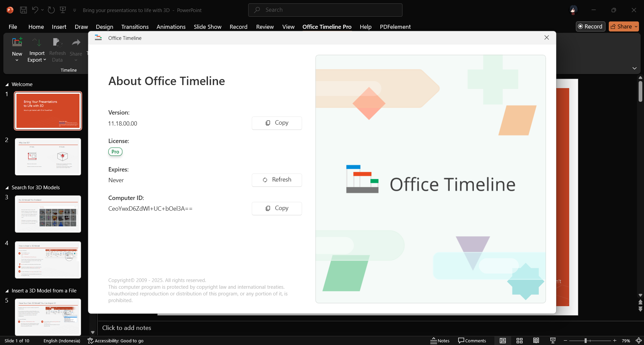
Task: Select slide 1 thumbnail
Action: pyautogui.click(x=48, y=111)
